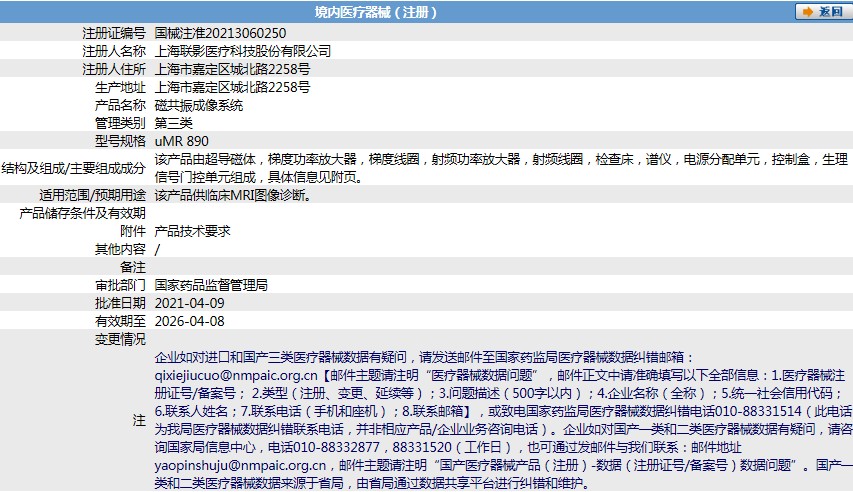Select management class 第三类
The width and height of the screenshot is (853, 492).
click(x=174, y=123)
